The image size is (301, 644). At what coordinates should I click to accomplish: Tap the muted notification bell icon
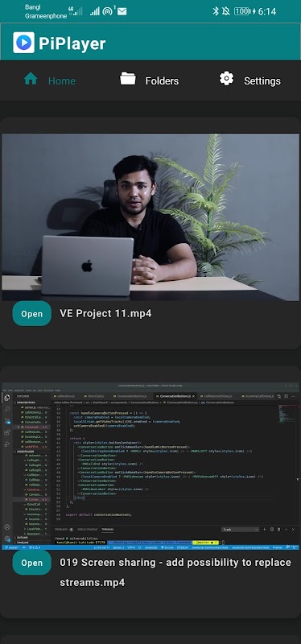226,11
